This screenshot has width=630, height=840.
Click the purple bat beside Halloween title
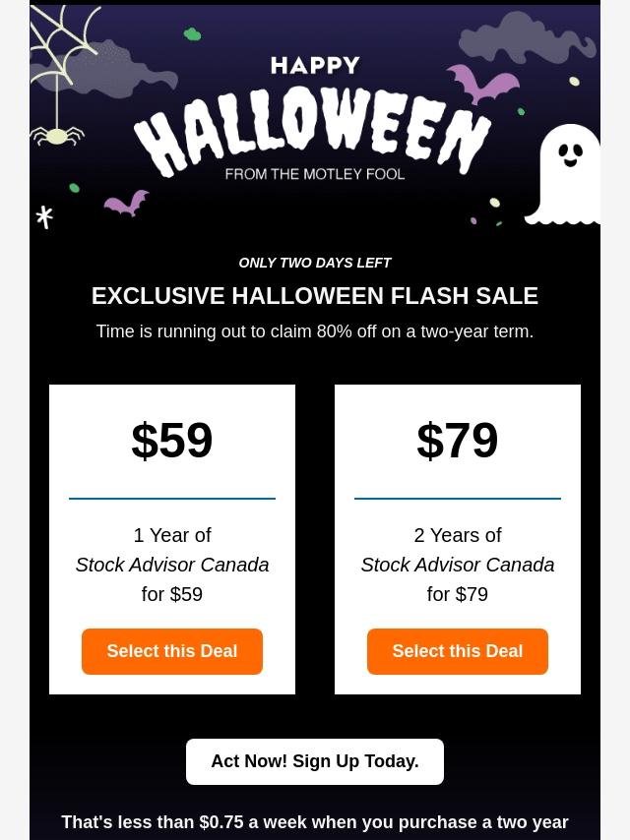(x=481, y=85)
